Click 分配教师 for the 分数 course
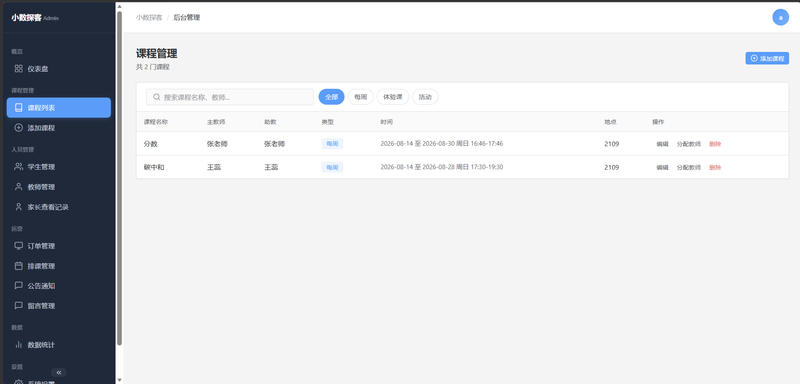 [x=689, y=144]
